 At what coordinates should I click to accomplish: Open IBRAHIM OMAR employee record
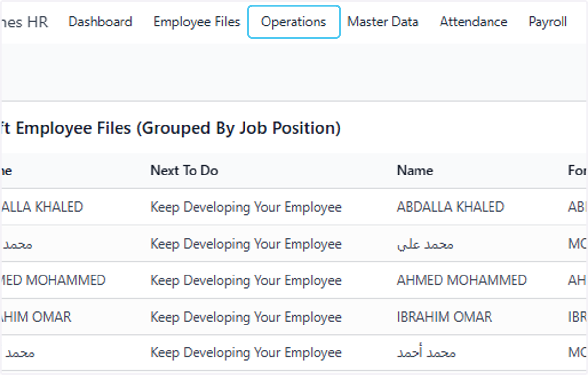tap(444, 317)
